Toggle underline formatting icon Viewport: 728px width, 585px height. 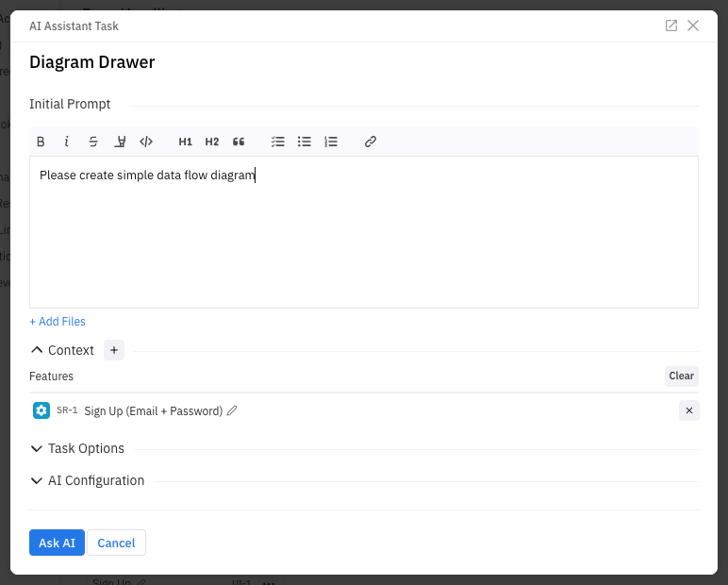(120, 142)
